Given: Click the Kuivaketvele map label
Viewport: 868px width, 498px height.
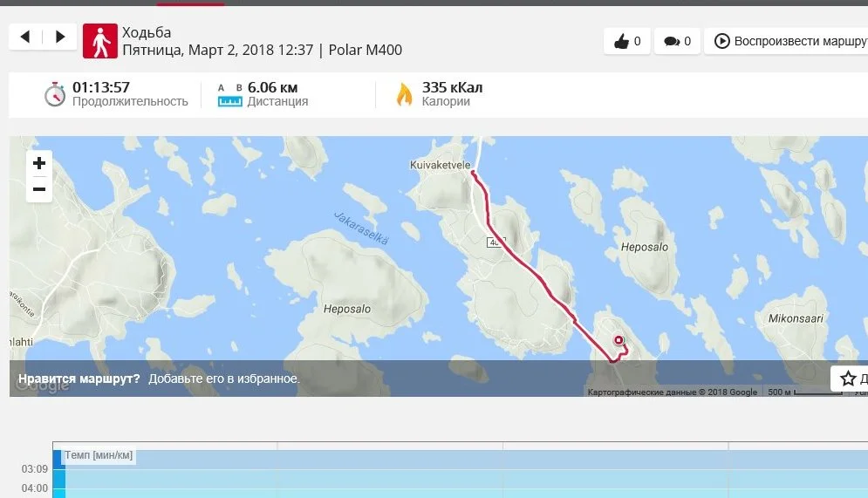Looking at the screenshot, I should (x=440, y=165).
